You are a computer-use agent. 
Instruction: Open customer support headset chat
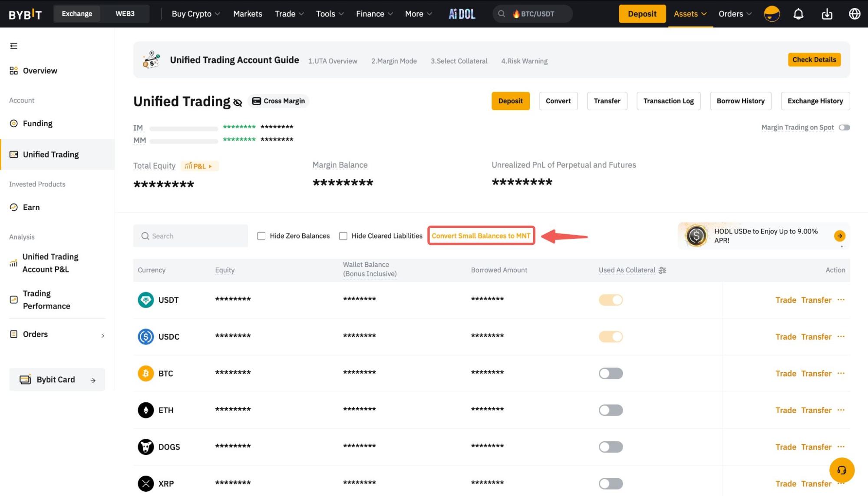[842, 470]
